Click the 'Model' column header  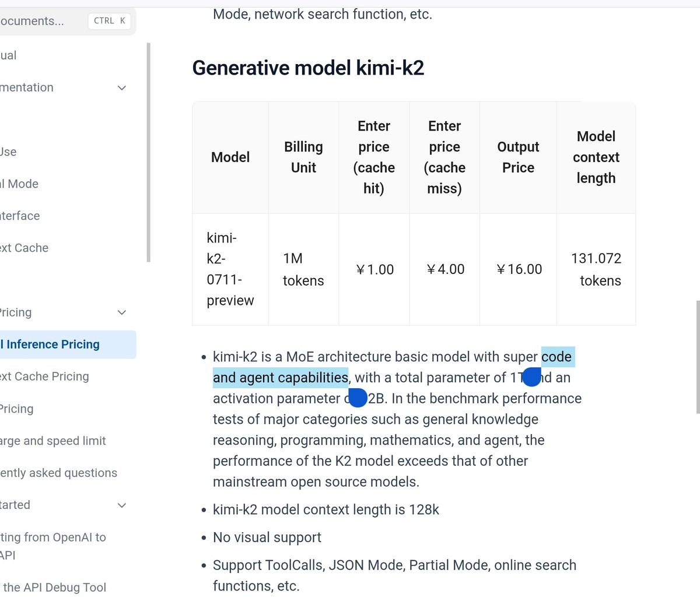pos(230,157)
